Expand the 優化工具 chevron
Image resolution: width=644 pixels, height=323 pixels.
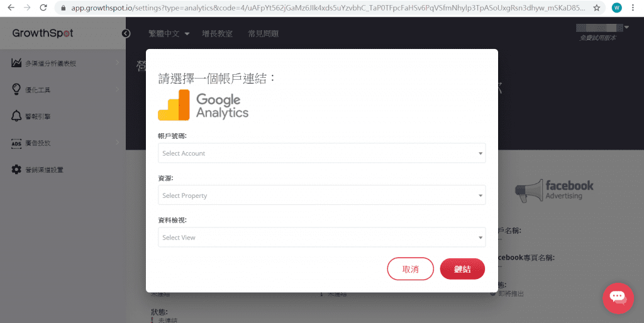pos(118,89)
